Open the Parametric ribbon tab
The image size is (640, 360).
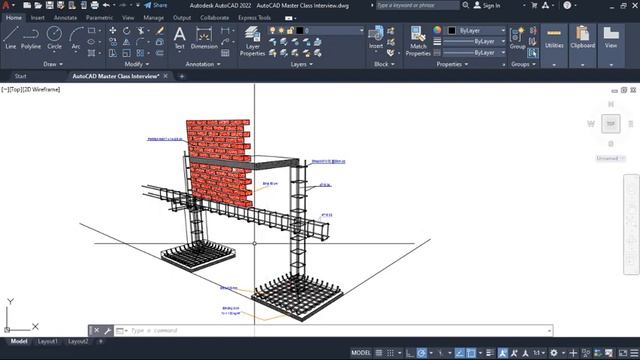[99, 18]
